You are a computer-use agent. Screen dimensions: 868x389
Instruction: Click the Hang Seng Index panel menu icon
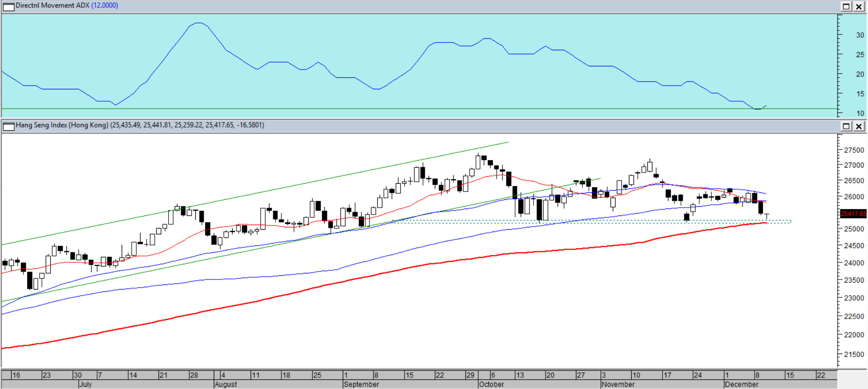[x=8, y=126]
